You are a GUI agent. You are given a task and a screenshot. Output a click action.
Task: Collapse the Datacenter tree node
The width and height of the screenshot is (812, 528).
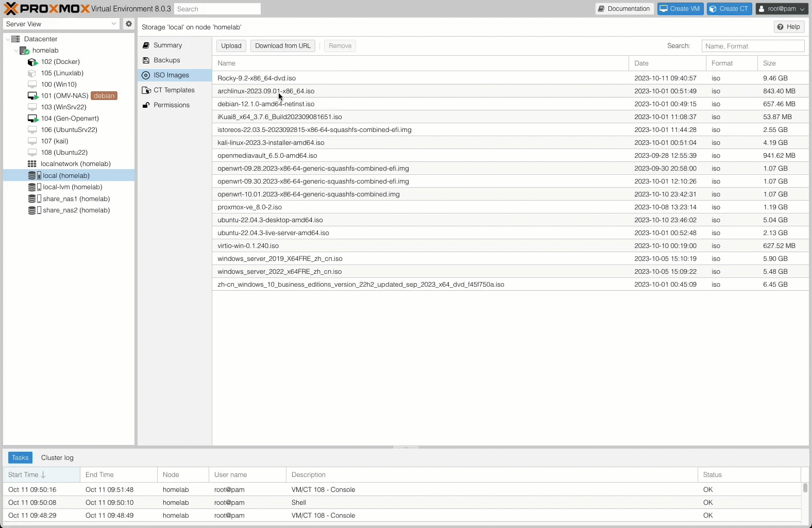[x=7, y=39]
